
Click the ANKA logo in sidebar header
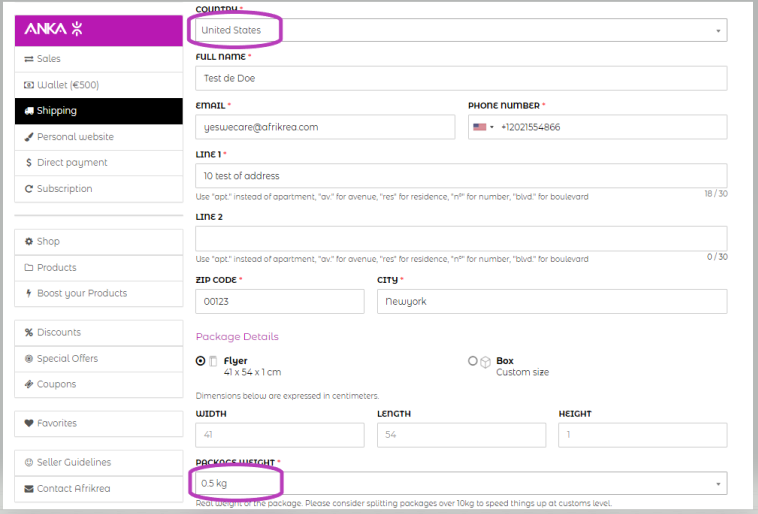(x=53, y=29)
